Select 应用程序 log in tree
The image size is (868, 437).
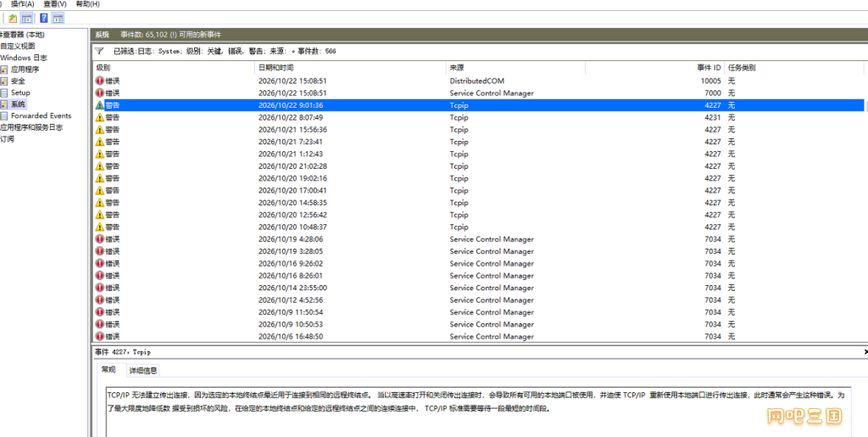[25, 70]
